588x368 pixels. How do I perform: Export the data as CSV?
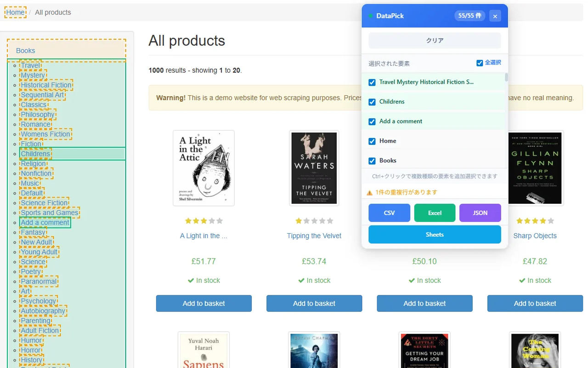pos(389,213)
